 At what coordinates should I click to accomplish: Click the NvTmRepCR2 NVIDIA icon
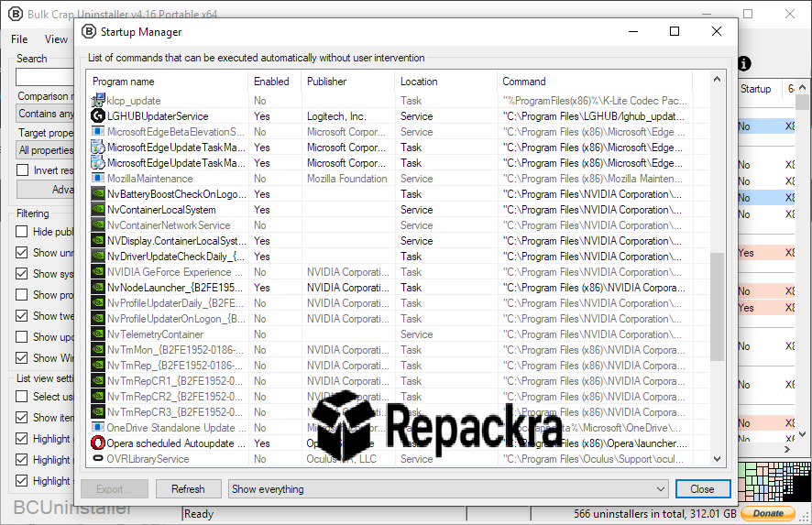(x=98, y=396)
